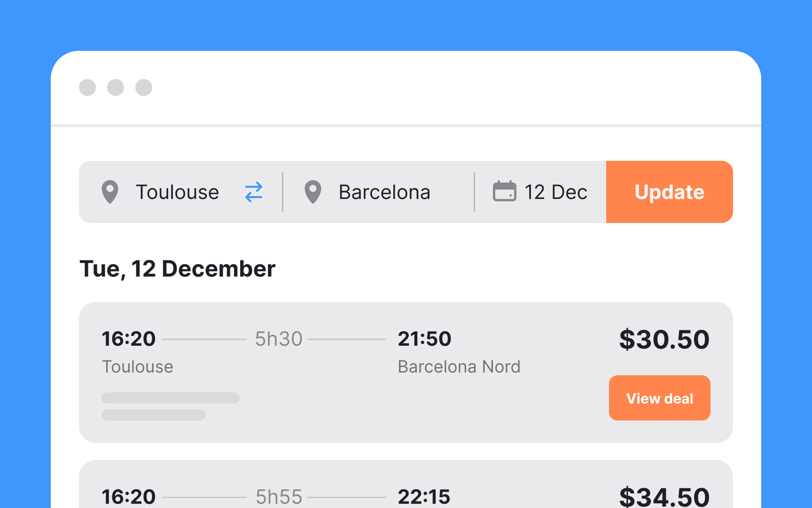Select the Tue, 12 December heading
The image size is (812, 508).
178,268
